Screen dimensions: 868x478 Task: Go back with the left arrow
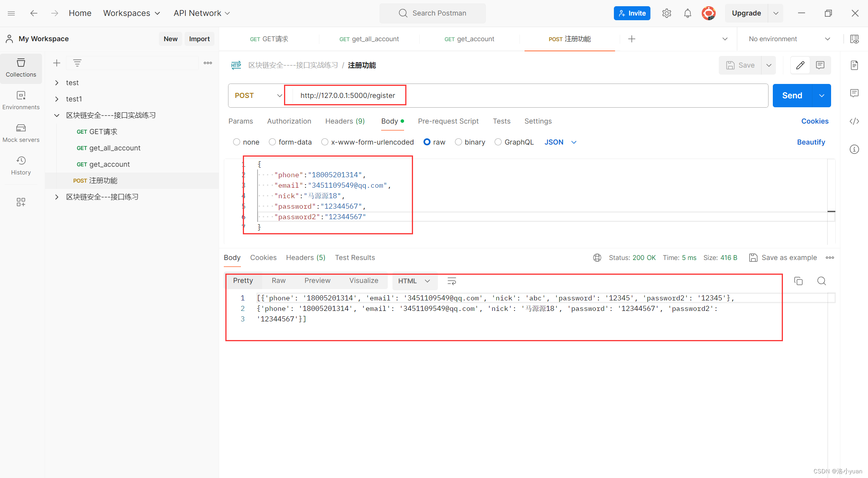[x=34, y=13]
